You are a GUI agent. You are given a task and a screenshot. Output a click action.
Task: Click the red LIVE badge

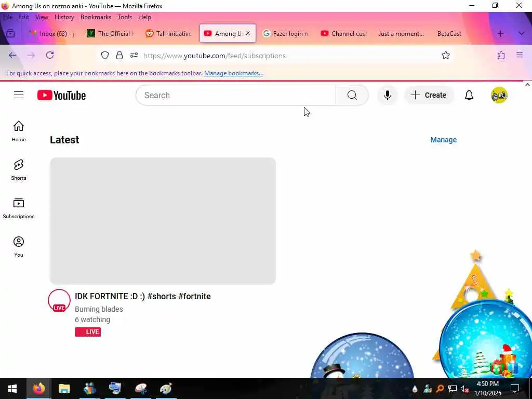87,332
